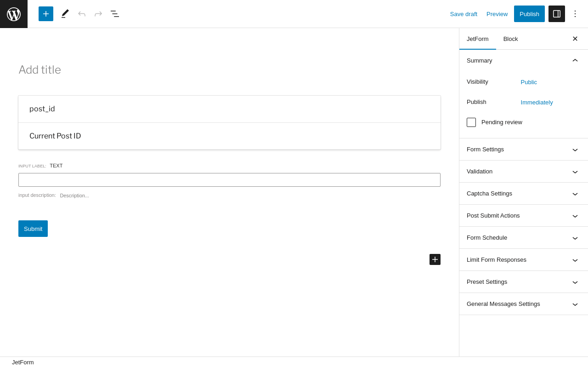Image resolution: width=588 pixels, height=368 pixels.
Task: Click into the text input field
Action: [229, 180]
